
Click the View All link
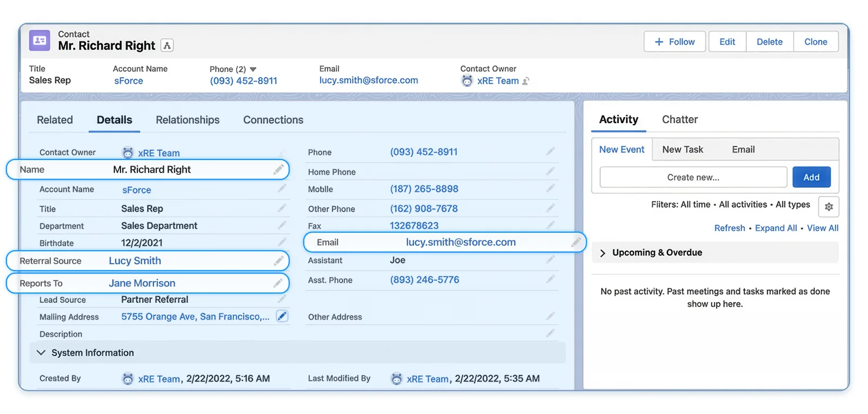click(822, 228)
